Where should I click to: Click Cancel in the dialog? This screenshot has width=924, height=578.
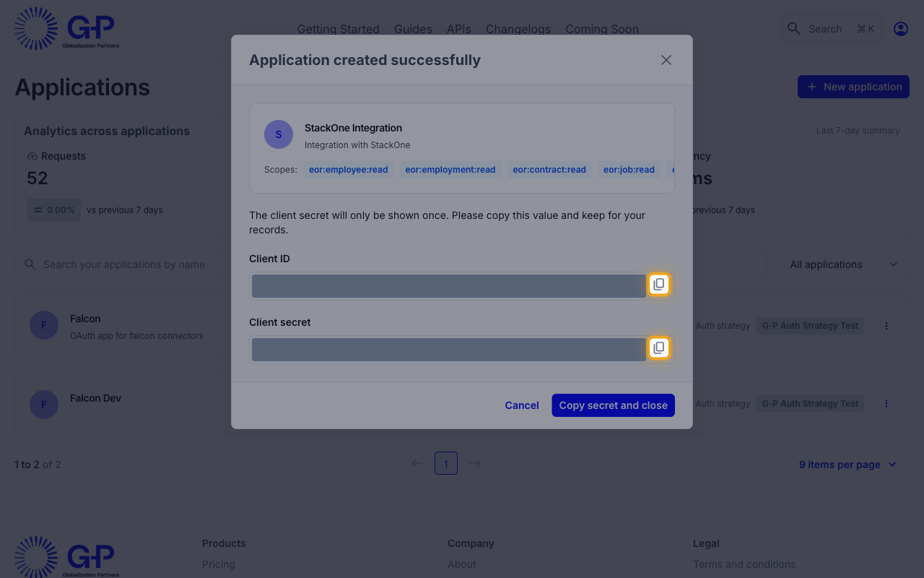coord(522,405)
